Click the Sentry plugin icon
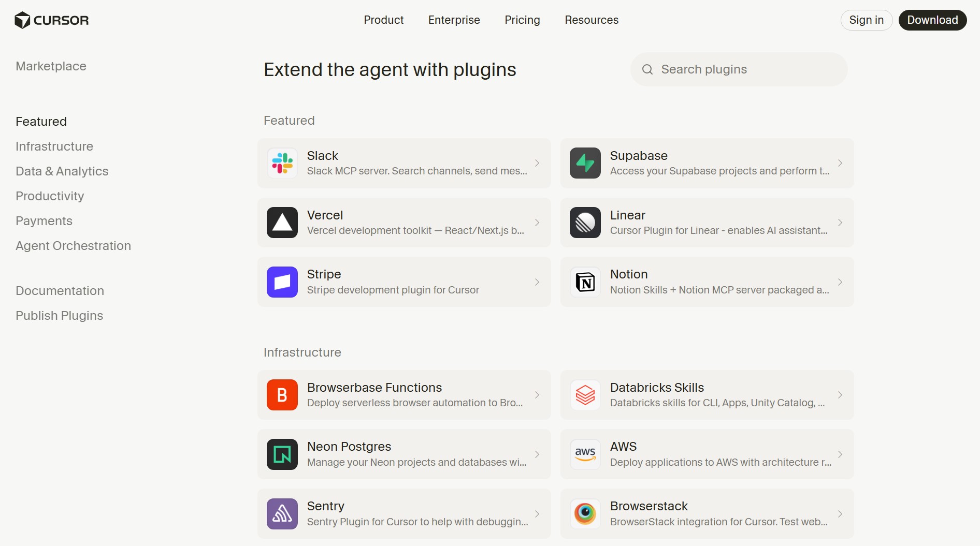Image resolution: width=980 pixels, height=546 pixels. (282, 514)
